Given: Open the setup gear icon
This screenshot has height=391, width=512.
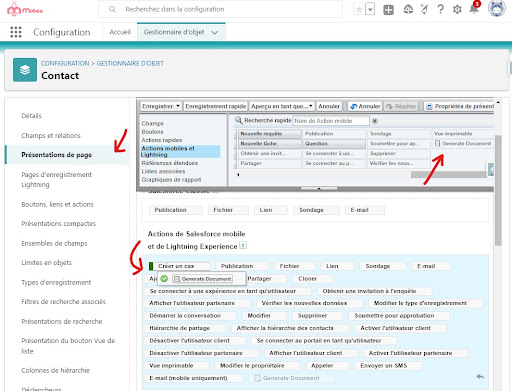Looking at the screenshot, I should [457, 9].
